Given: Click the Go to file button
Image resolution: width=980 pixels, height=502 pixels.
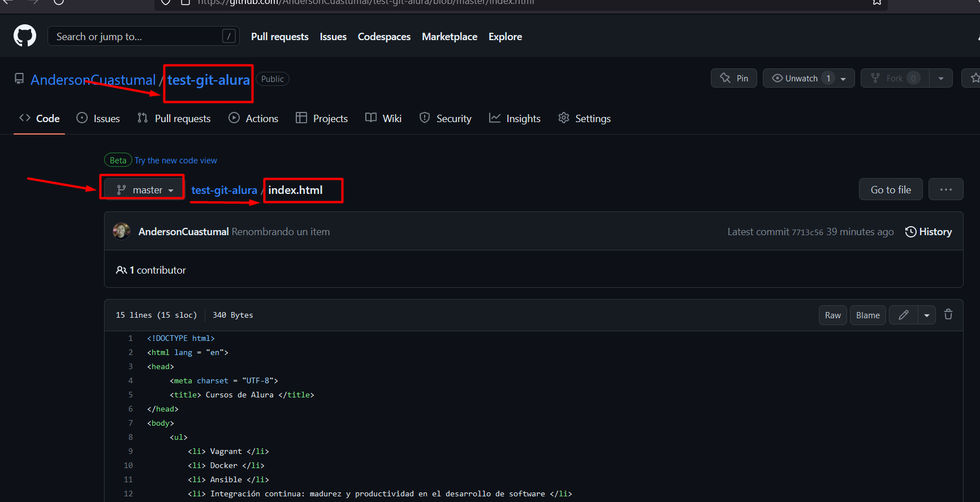Looking at the screenshot, I should [x=891, y=189].
